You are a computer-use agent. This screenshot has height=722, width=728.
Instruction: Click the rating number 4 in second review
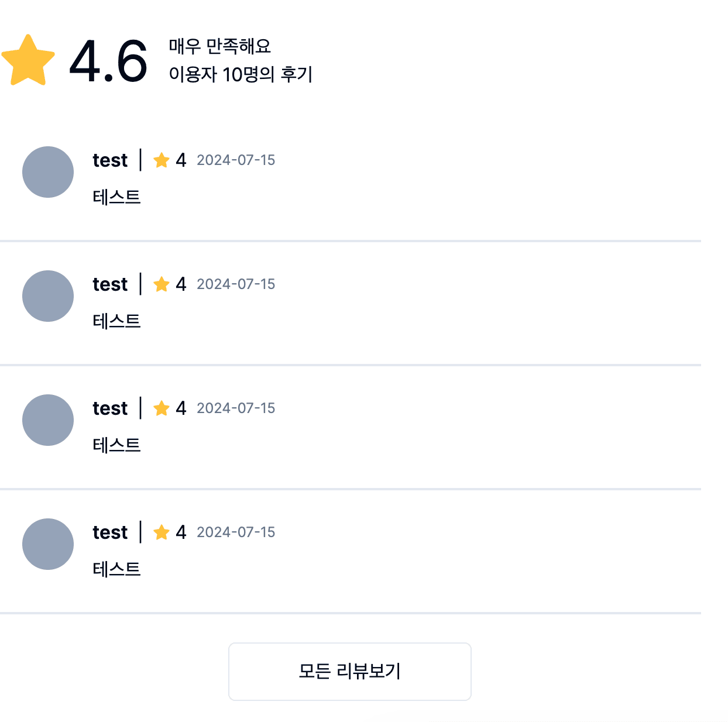(x=181, y=284)
